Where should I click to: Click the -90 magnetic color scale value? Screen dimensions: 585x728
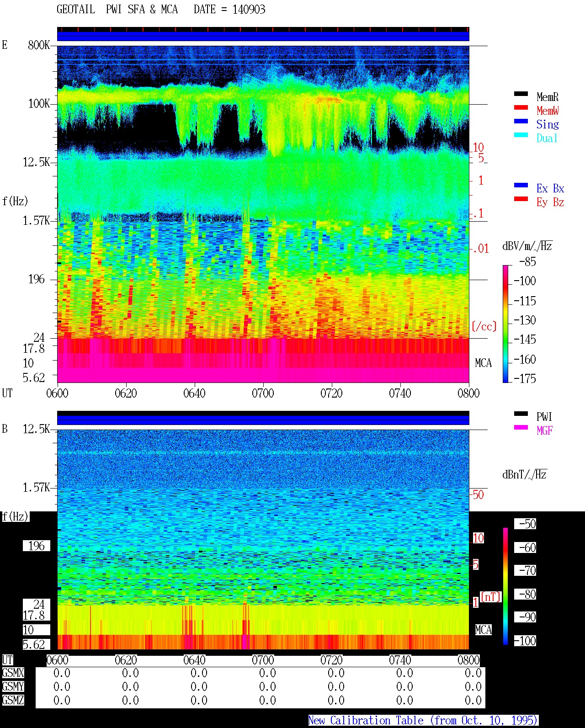(526, 617)
